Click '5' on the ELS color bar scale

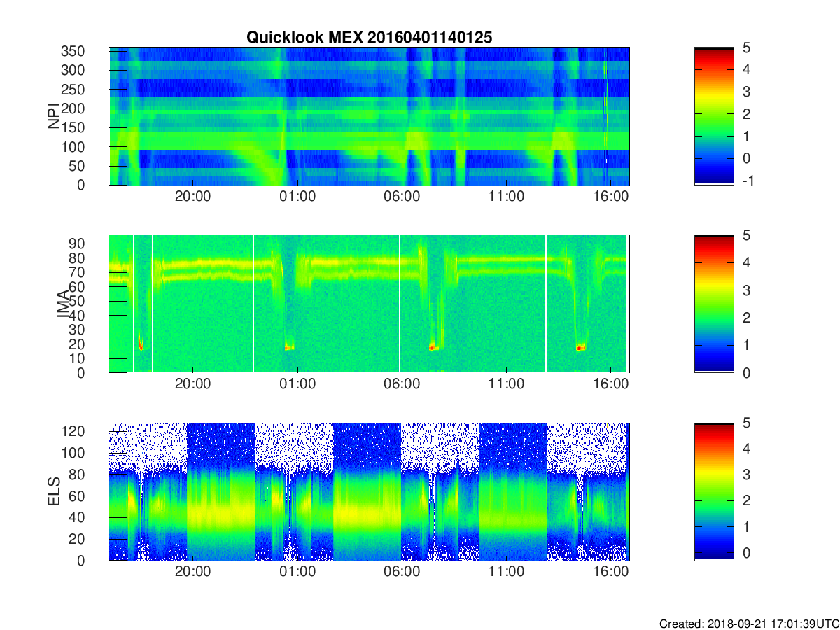click(746, 423)
